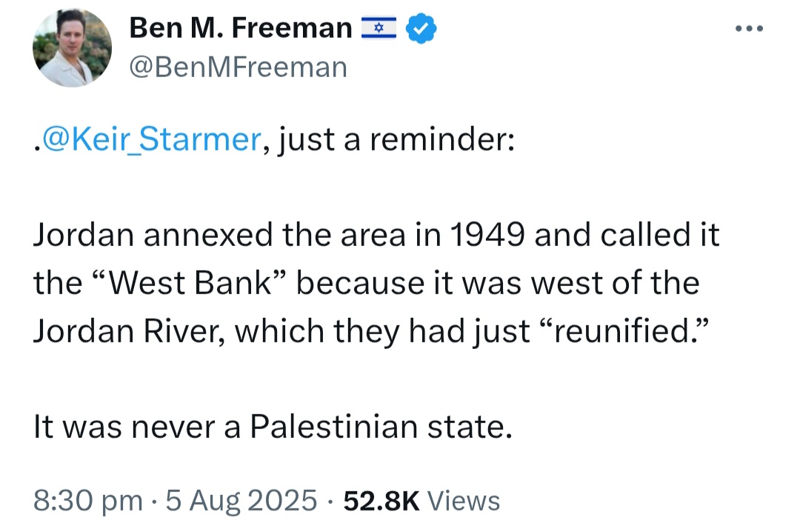The image size is (800, 532).
Task: Open the @Keir_Starmer mention
Action: [152, 139]
